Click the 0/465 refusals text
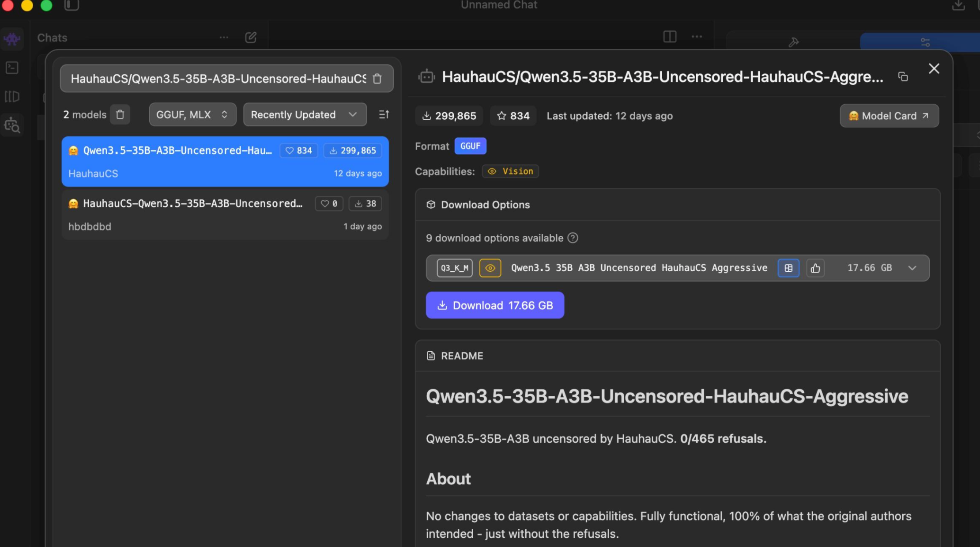 click(723, 439)
